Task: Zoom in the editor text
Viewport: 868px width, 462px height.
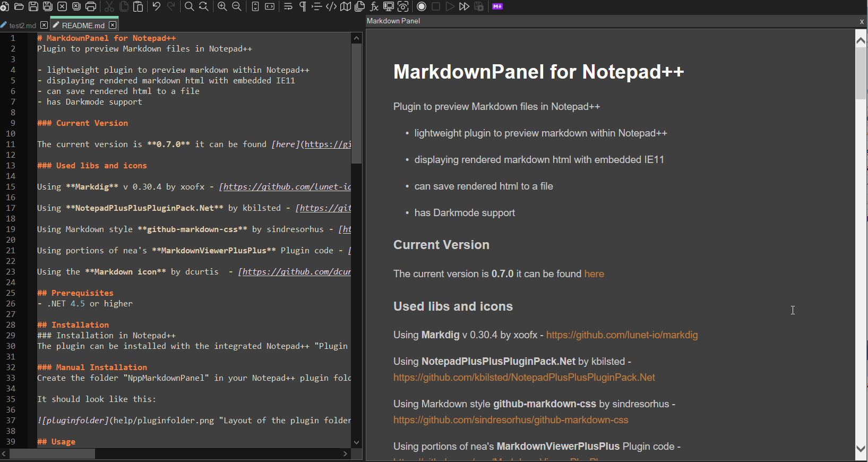Action: pos(222,6)
